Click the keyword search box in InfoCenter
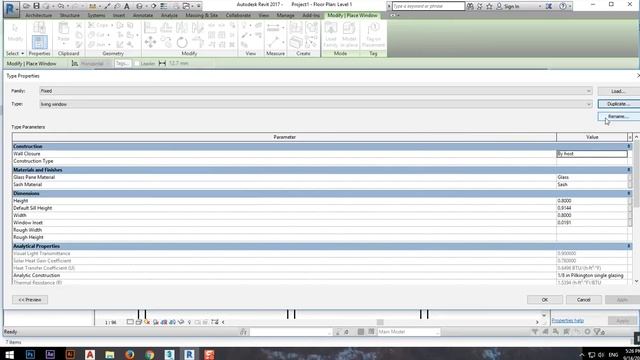The width and height of the screenshot is (640, 360). click(428, 6)
